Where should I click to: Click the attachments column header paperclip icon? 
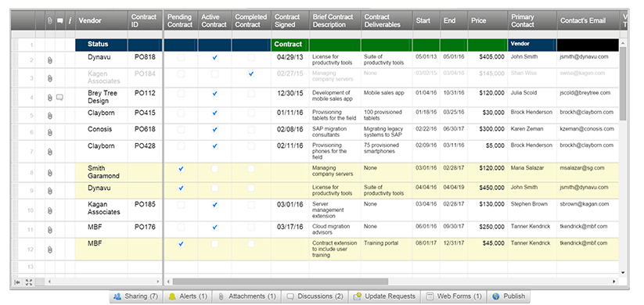tap(50, 21)
